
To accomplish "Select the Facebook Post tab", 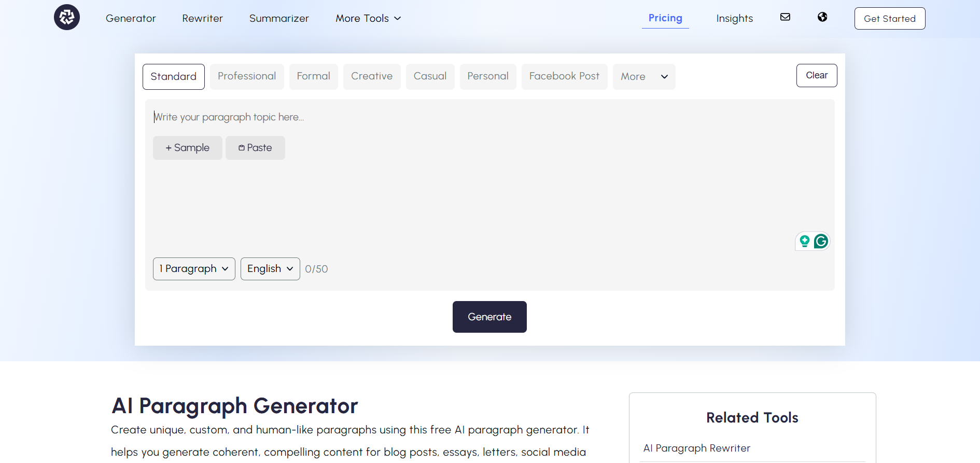I will tap(564, 77).
